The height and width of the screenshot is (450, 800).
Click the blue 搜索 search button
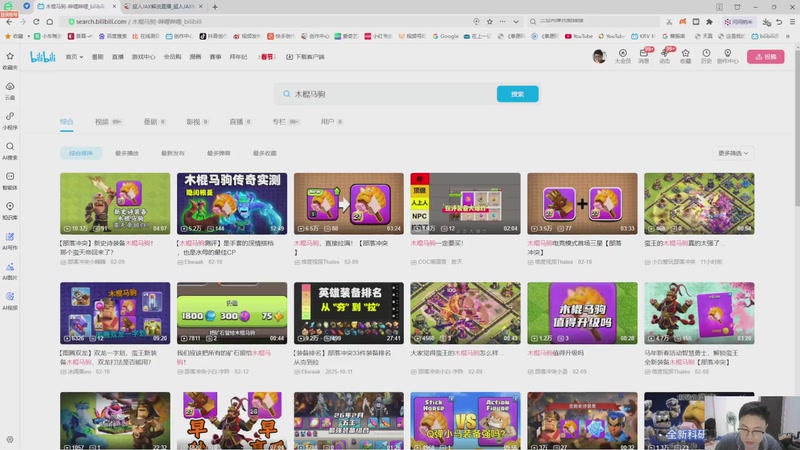tap(517, 94)
